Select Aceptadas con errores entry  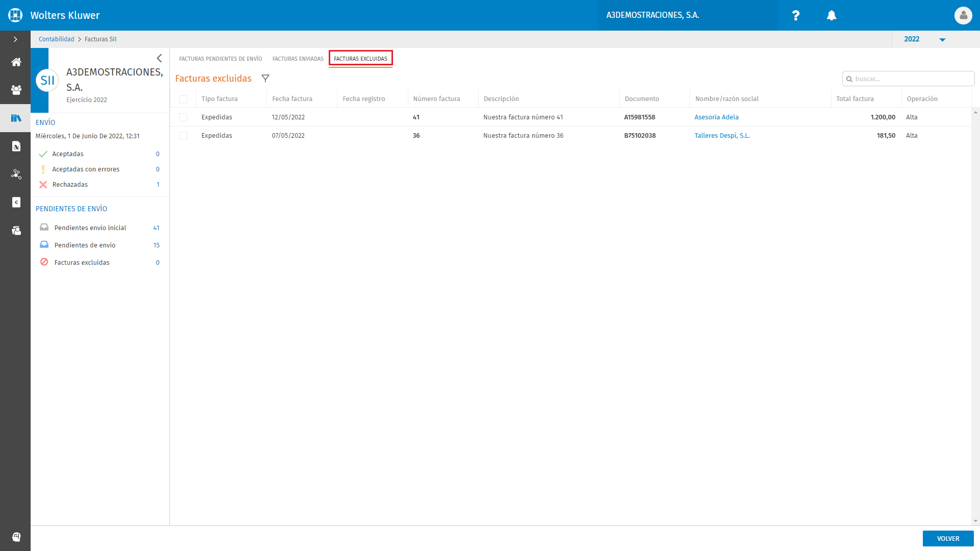coord(100,169)
